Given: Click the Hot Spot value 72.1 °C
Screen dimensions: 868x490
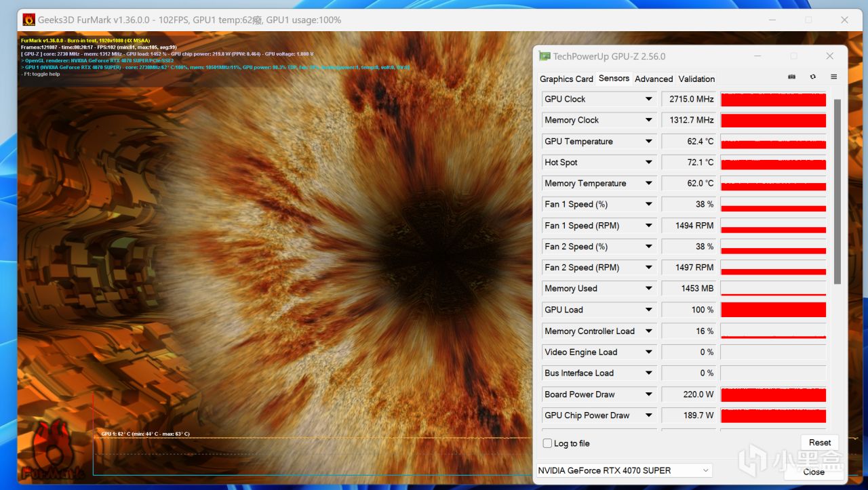Looking at the screenshot, I should coord(689,162).
